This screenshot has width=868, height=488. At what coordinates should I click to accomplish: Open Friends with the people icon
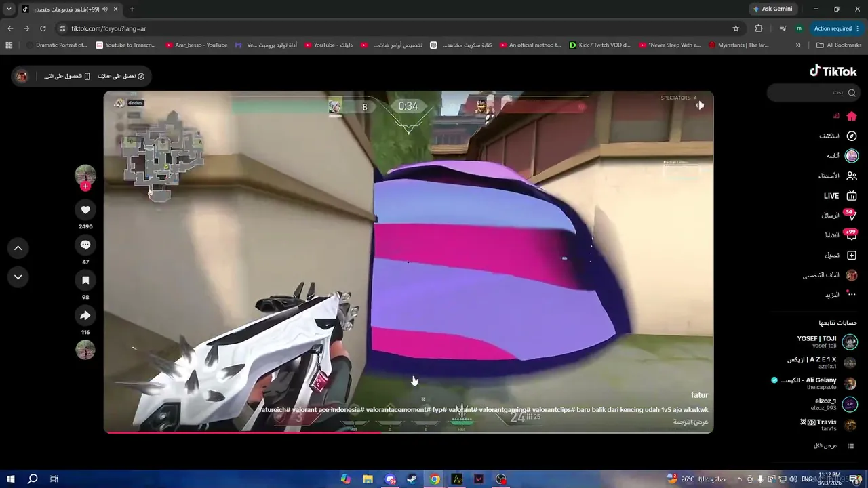852,176
